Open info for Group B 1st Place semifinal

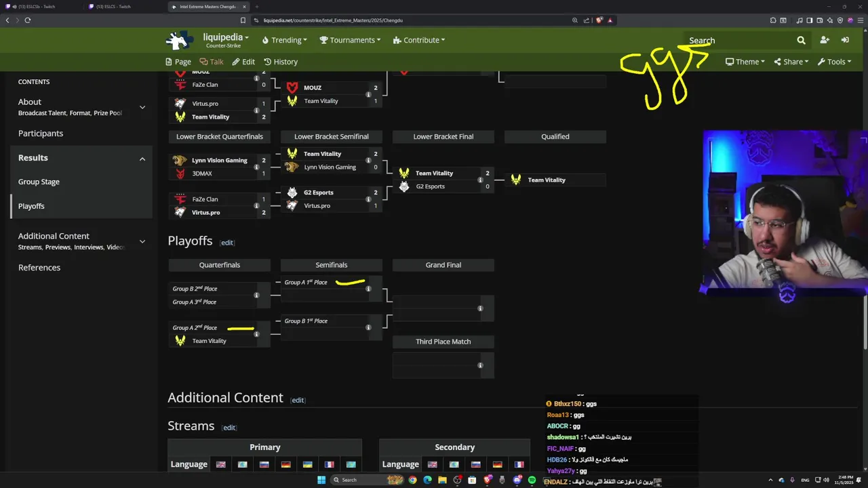coord(368,327)
